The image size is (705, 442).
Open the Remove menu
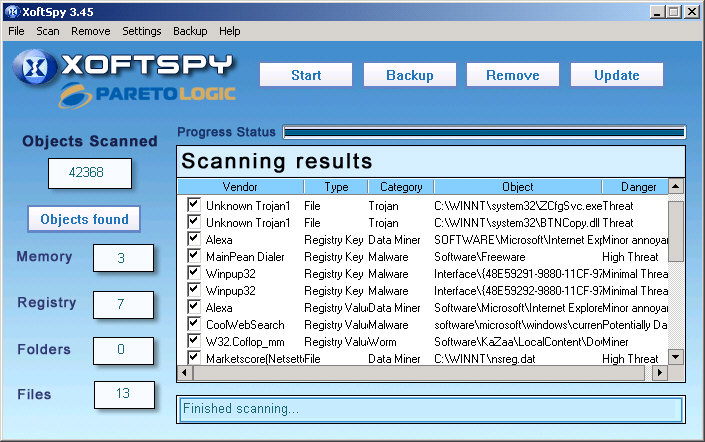(x=90, y=31)
